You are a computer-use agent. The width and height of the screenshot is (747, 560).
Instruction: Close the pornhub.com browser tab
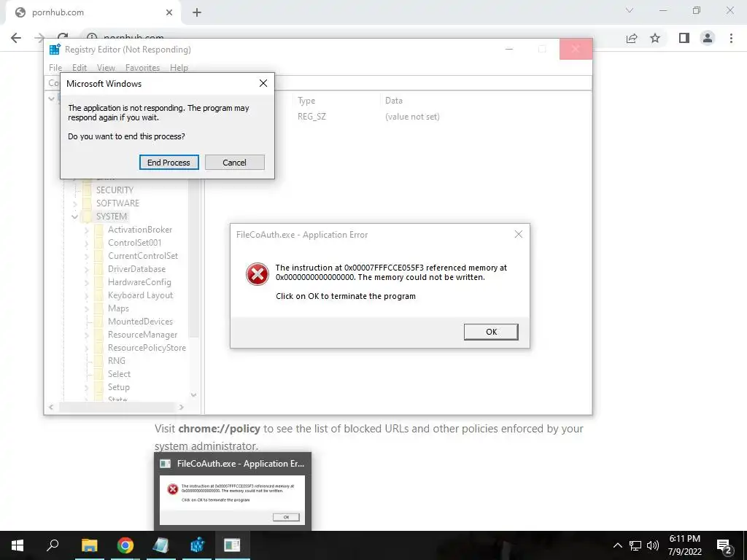point(169,12)
